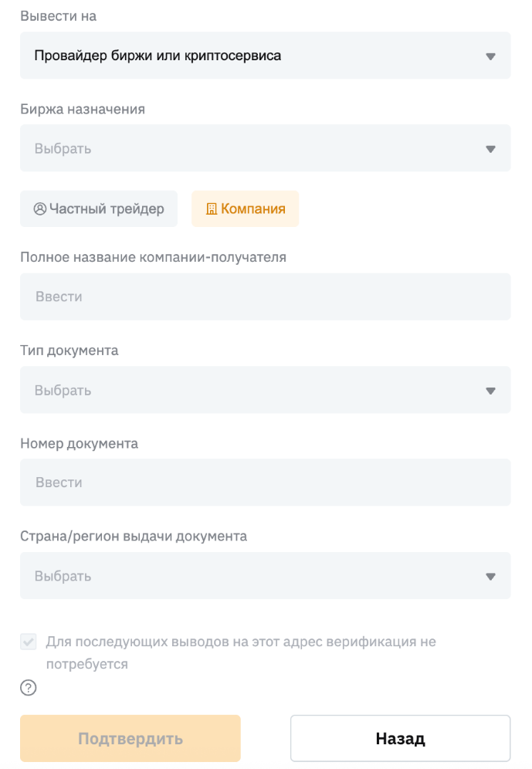532x769 pixels.
Task: Click the Полное название компании-получателя label
Action: (153, 257)
